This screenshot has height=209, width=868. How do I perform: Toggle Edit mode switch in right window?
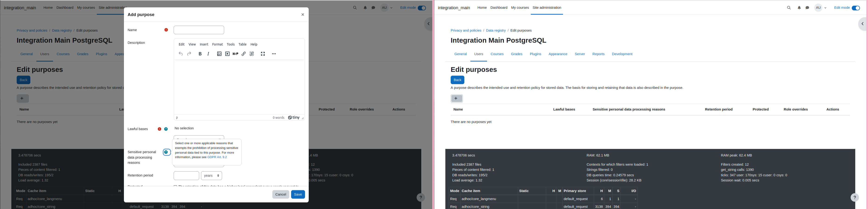(x=856, y=8)
